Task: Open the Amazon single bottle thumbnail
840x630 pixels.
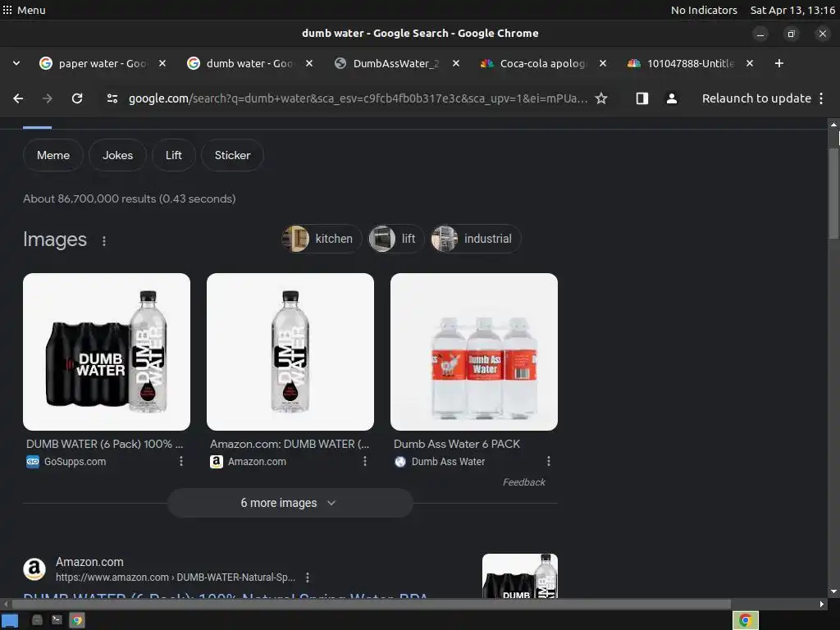Action: (290, 352)
